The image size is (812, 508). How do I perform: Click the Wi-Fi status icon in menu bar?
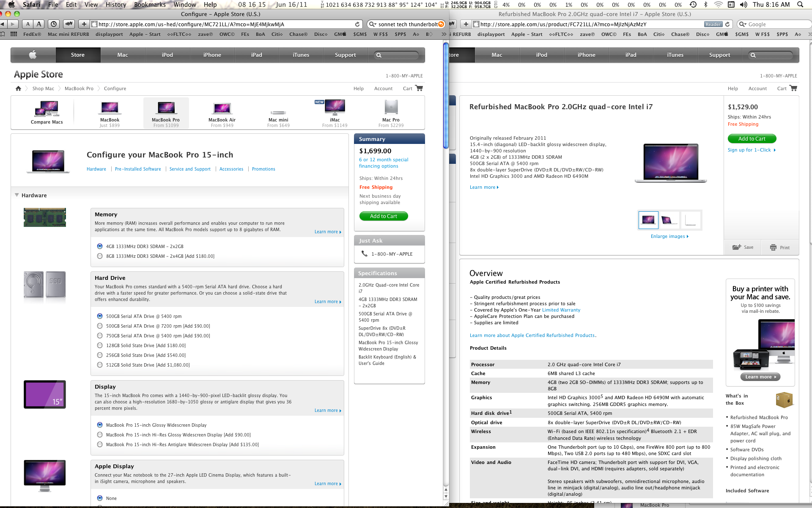pyautogui.click(x=718, y=5)
